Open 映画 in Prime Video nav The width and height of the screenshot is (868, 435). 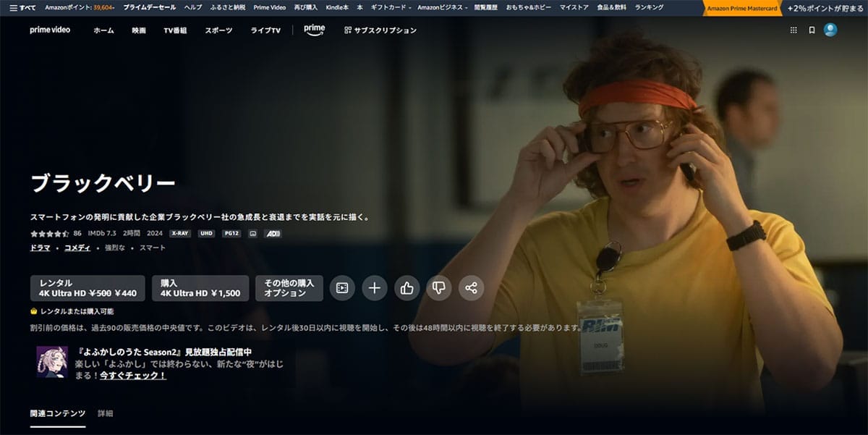139,30
